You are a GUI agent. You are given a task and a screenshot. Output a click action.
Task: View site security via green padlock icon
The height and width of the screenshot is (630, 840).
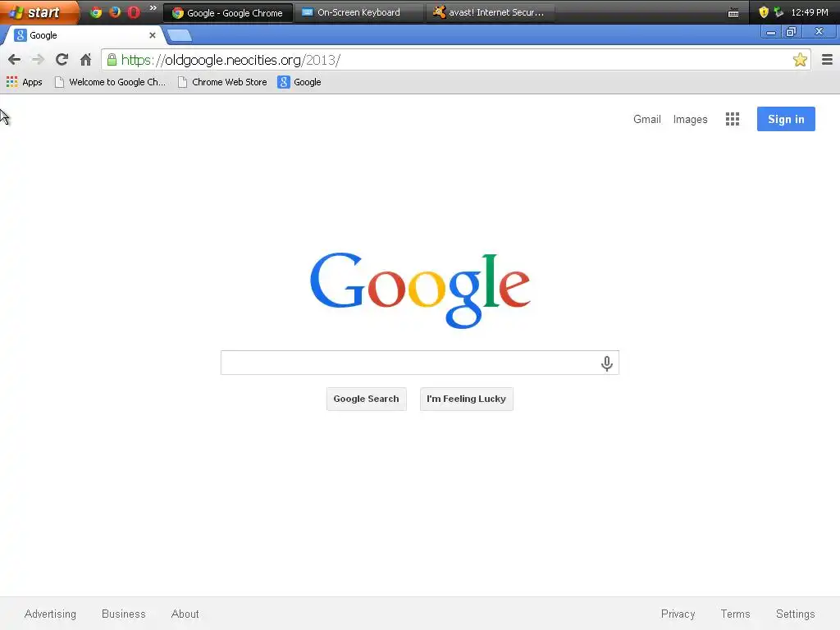tap(112, 59)
